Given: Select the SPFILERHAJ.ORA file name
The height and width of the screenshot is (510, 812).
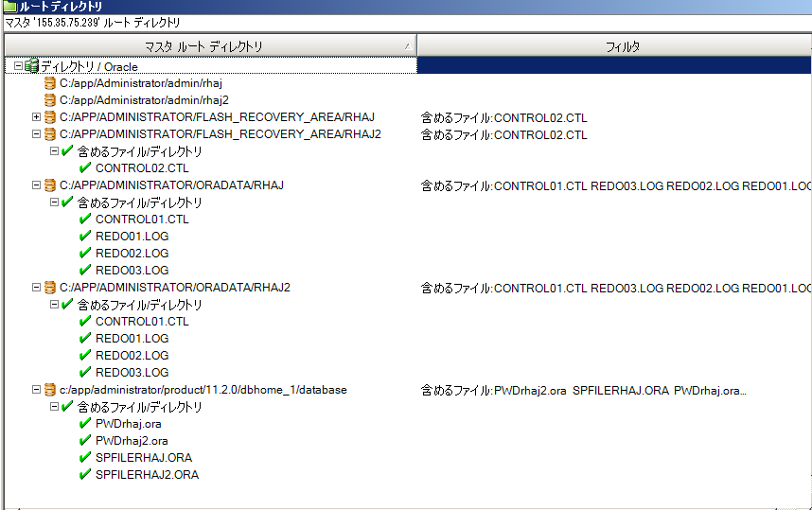Looking at the screenshot, I should coord(144,458).
